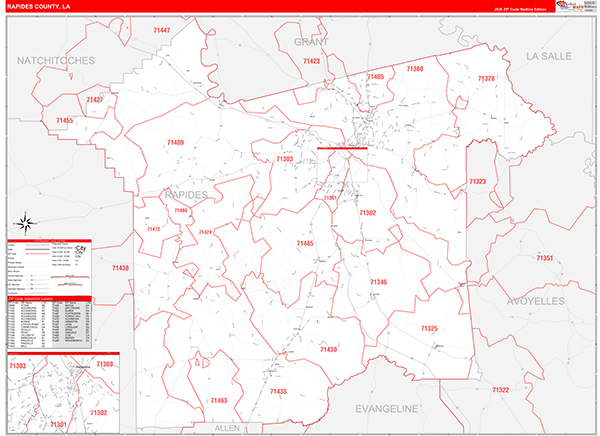This screenshot has width=600, height=436.
Task: Select the AVOYELLES county label
Action: click(536, 301)
